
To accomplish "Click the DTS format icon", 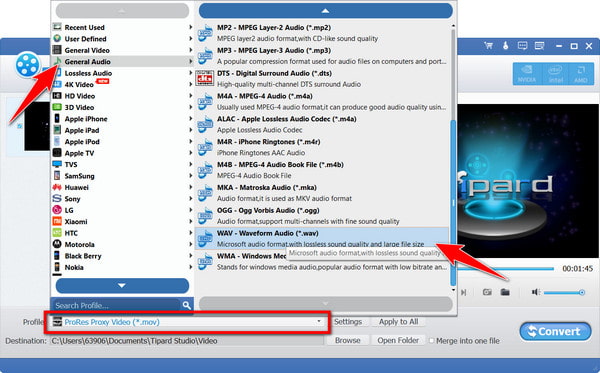I will pos(205,78).
